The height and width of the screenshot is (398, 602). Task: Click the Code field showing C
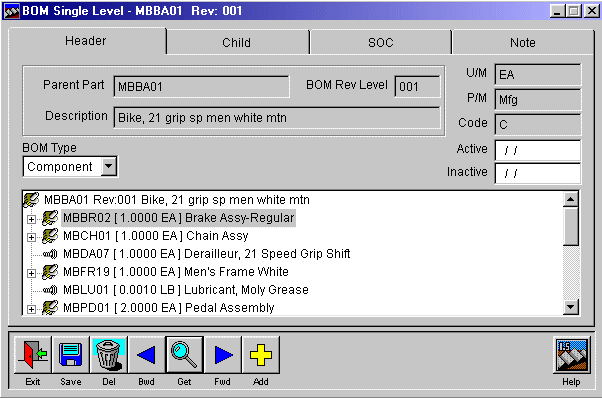pos(538,124)
